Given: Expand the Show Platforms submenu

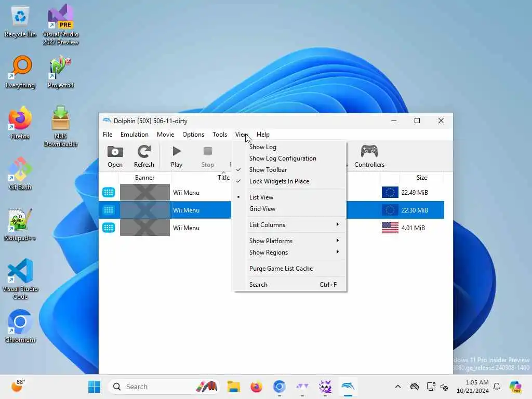Looking at the screenshot, I should 290,241.
